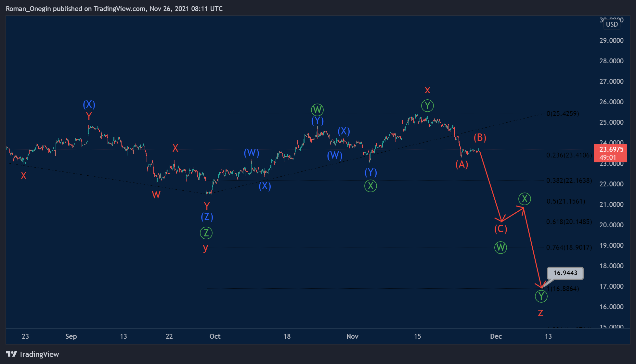Click the Dec date on time axis

496,336
